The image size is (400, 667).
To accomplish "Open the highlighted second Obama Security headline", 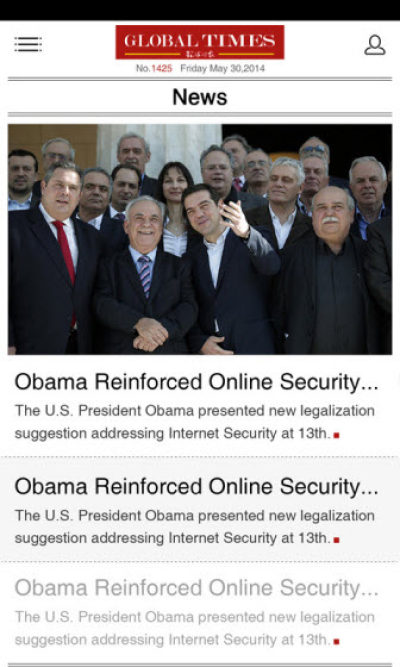I will [197, 486].
